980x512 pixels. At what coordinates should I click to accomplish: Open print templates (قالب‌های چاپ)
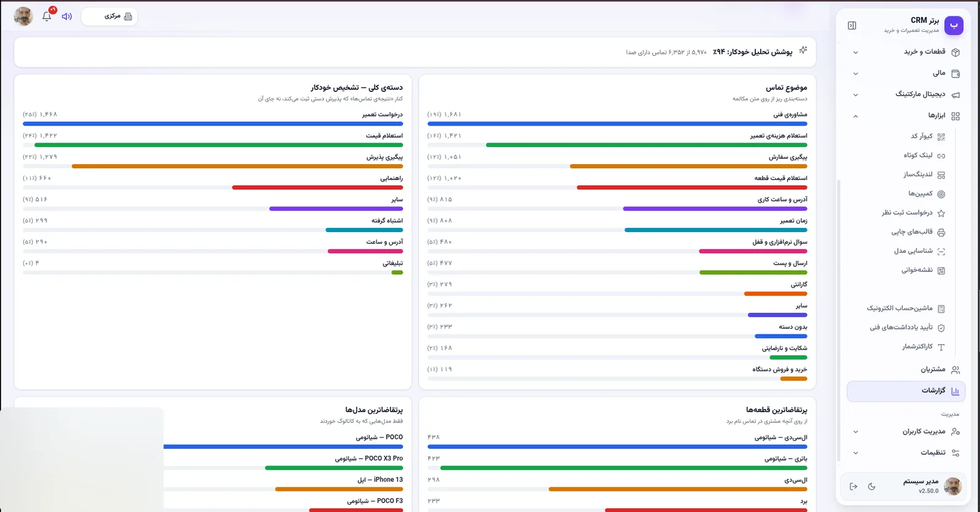click(918, 232)
